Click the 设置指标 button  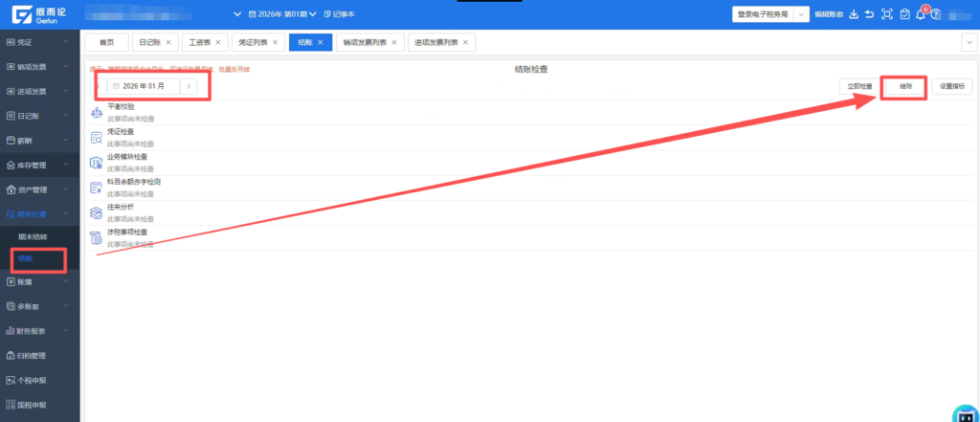(951, 86)
